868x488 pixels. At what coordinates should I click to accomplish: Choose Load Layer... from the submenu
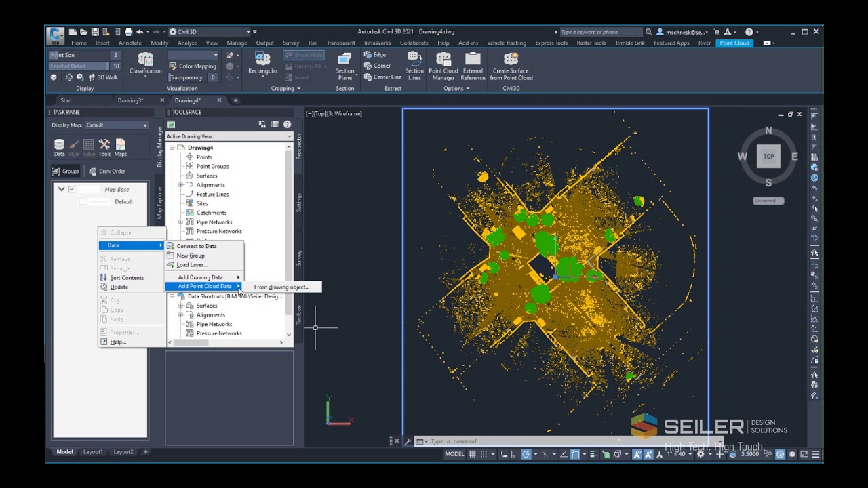pyautogui.click(x=192, y=265)
